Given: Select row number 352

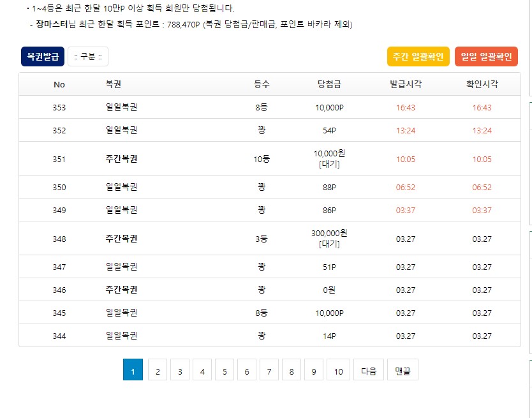Looking at the screenshot, I should click(59, 131).
